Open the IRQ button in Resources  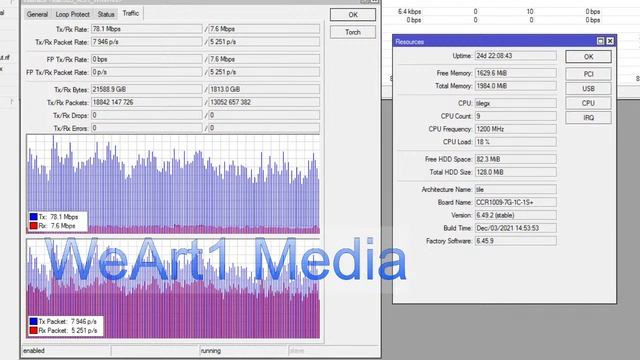588,118
